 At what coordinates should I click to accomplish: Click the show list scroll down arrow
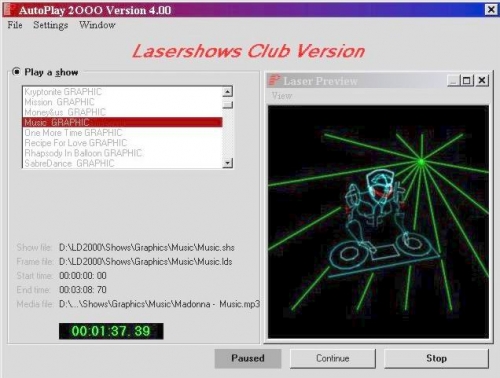(x=228, y=163)
